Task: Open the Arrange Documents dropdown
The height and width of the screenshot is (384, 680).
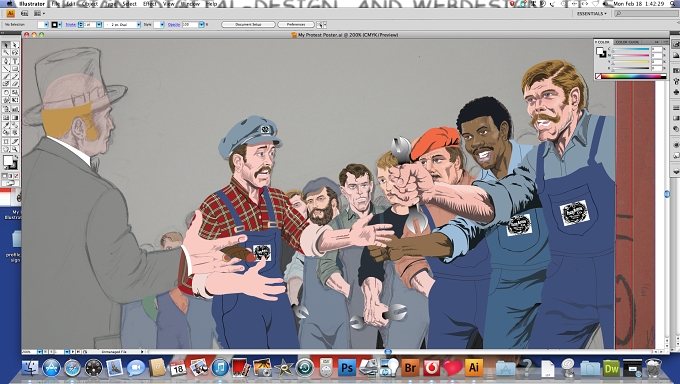Action: (39, 14)
